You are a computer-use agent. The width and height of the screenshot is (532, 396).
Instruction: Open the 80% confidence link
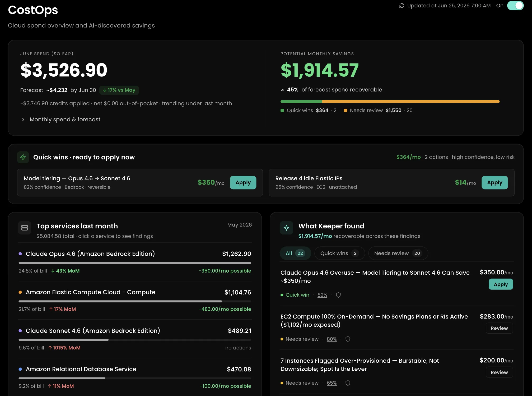point(332,339)
